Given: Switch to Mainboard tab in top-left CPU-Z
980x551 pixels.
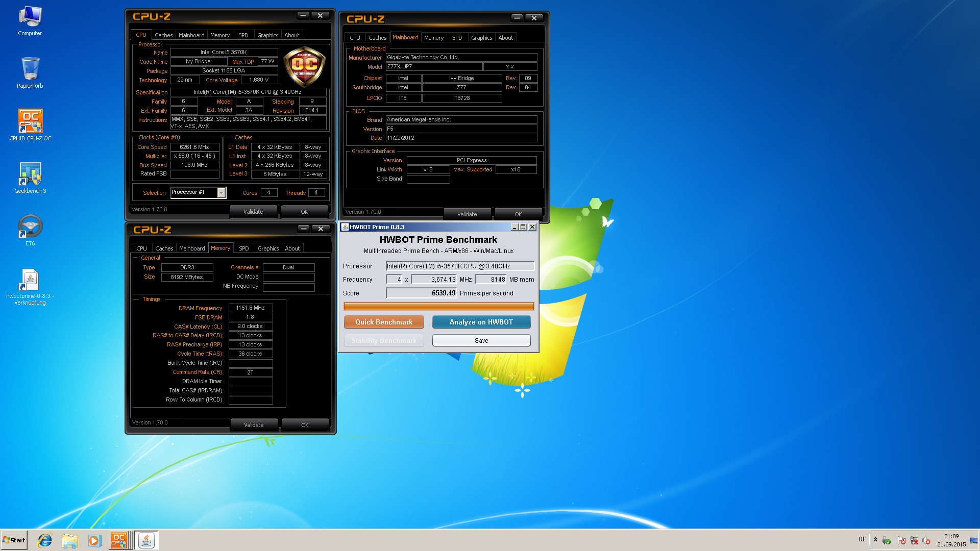Looking at the screenshot, I should point(191,35).
